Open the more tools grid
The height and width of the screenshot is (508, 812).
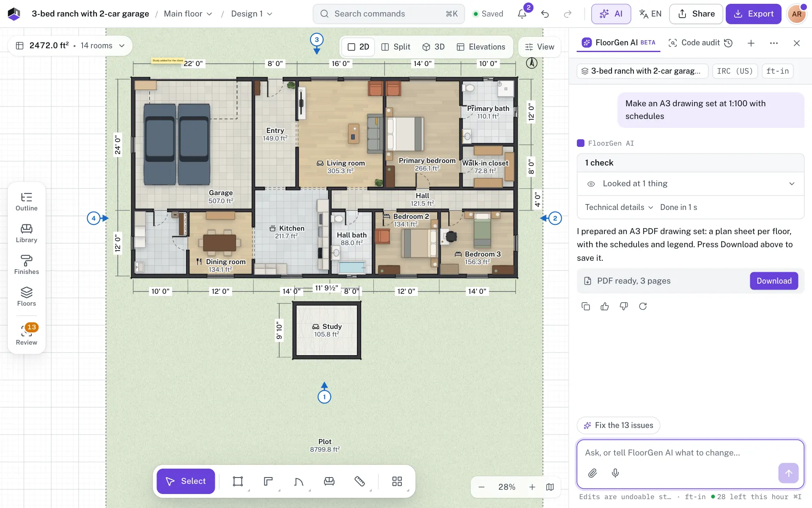tap(397, 481)
